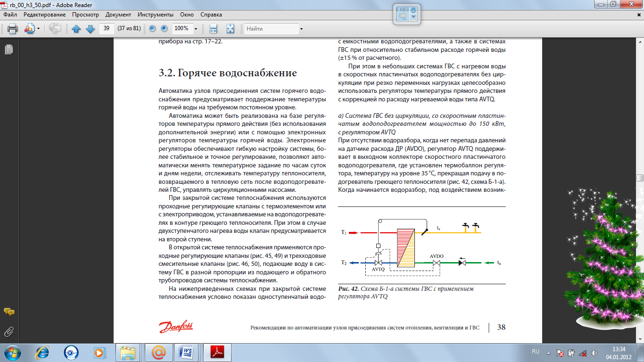The image size is (644, 362).
Task: Click the (37 из 81) page count text
Action: pos(129,28)
